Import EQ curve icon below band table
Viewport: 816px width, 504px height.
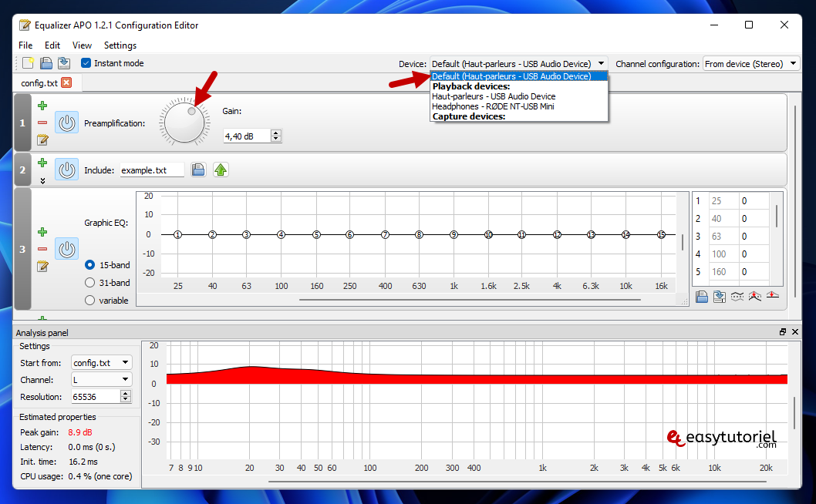702,297
